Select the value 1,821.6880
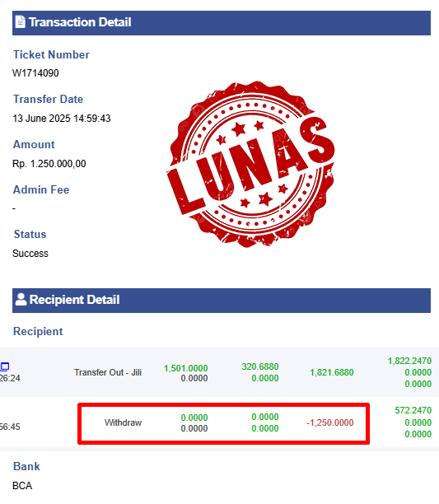 (x=332, y=372)
